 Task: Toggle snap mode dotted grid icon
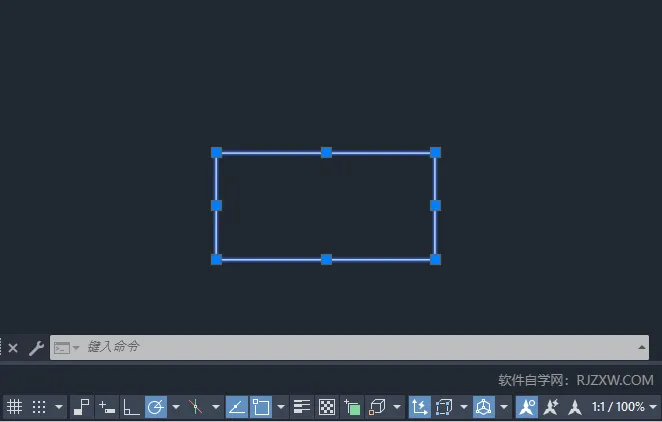click(39, 407)
